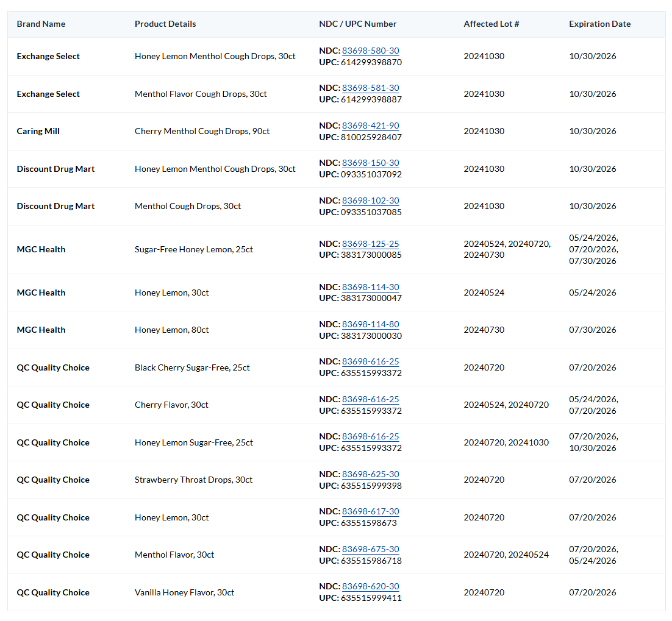
Task: Select expiration 07/30/2026 in Honey Lemon, 80ct row
Action: coord(592,330)
